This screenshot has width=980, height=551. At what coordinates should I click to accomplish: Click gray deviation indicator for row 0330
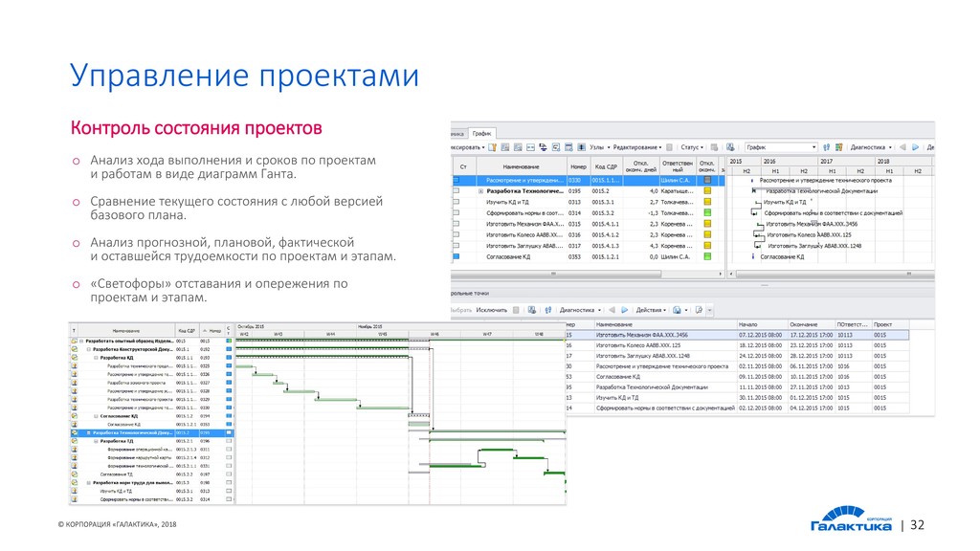(707, 180)
